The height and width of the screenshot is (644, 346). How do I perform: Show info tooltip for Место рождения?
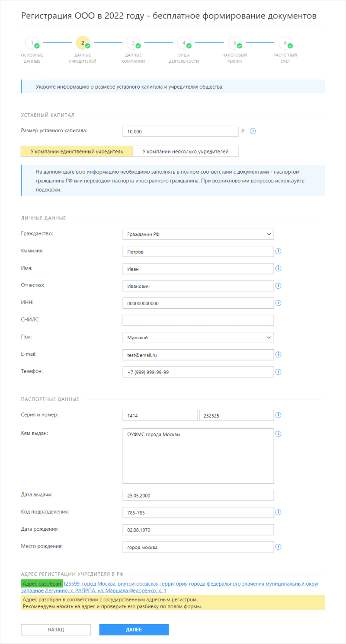(279, 547)
